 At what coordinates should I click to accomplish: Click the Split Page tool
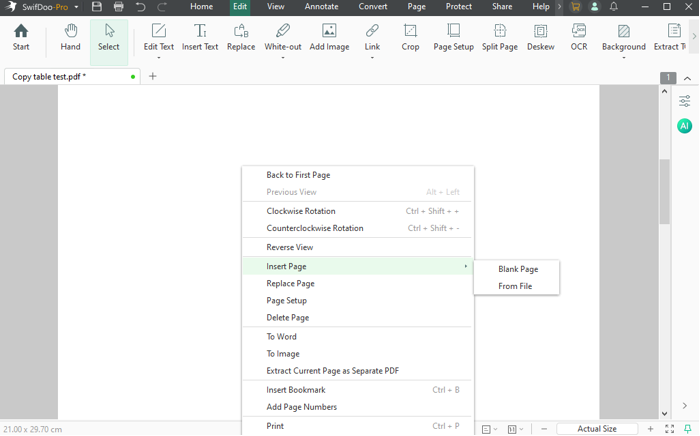tap(500, 37)
